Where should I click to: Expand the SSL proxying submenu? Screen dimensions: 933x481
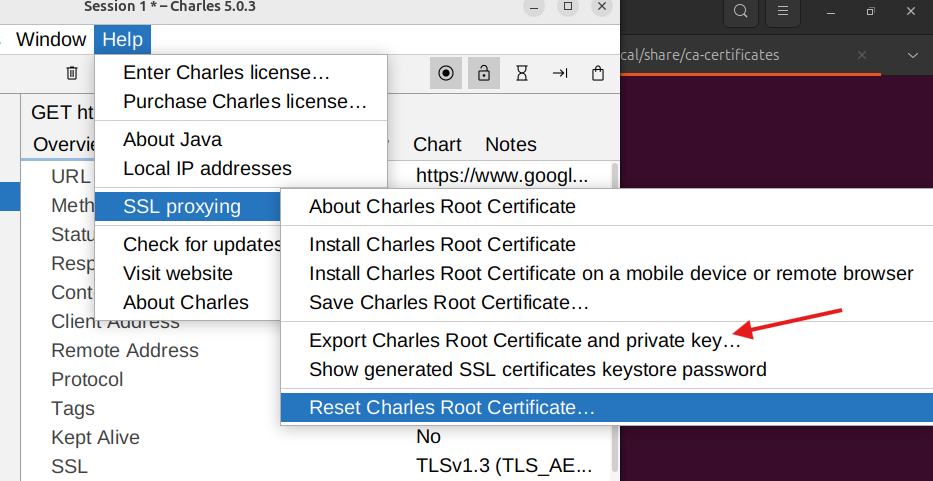182,207
